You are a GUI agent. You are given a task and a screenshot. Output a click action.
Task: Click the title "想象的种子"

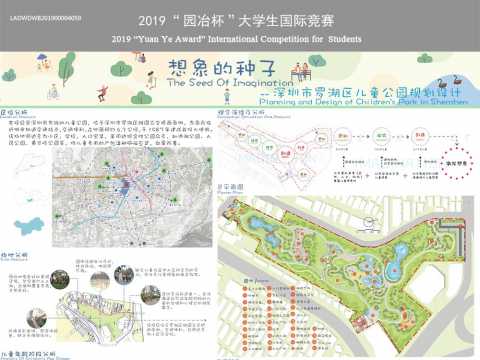point(222,68)
